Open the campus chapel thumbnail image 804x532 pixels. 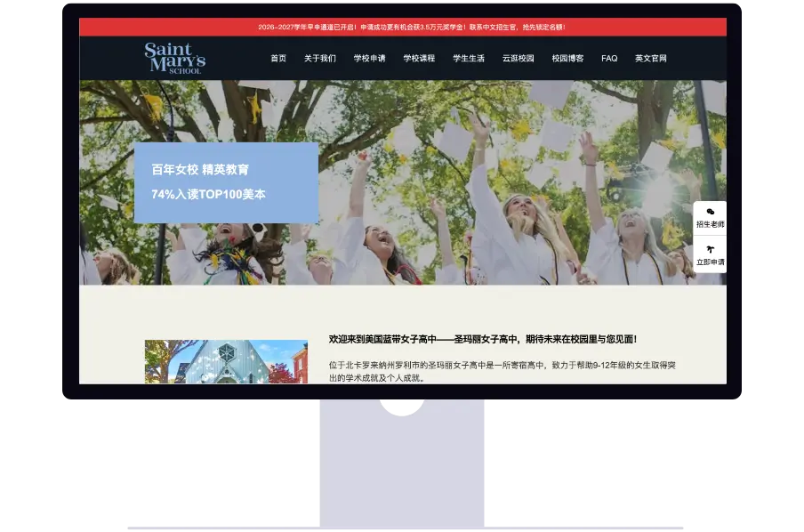pos(226,362)
